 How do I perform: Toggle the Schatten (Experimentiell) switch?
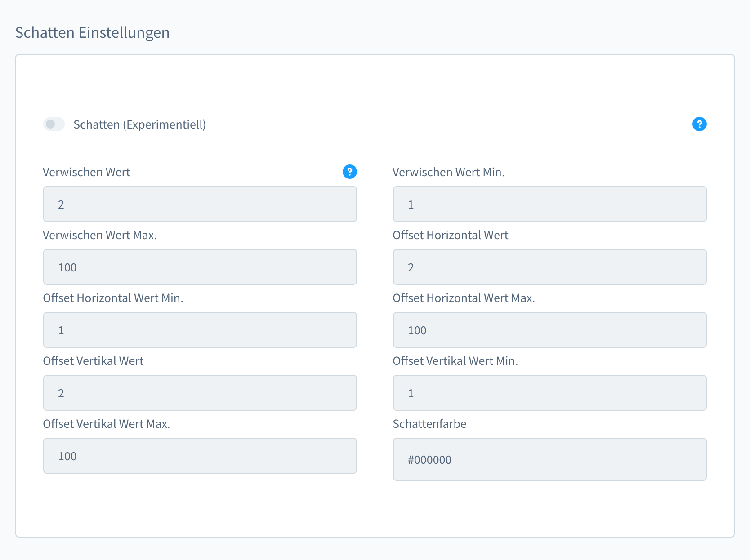point(54,124)
